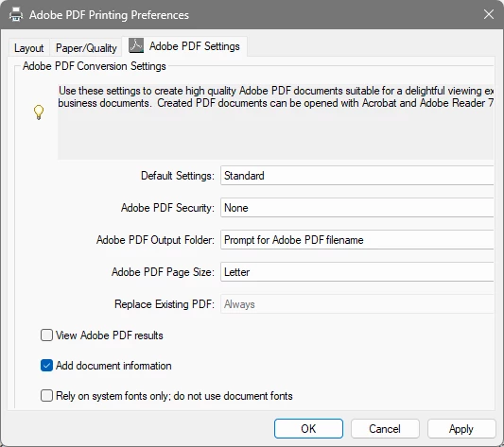Switch to the Paper/Quality tab

pos(86,48)
